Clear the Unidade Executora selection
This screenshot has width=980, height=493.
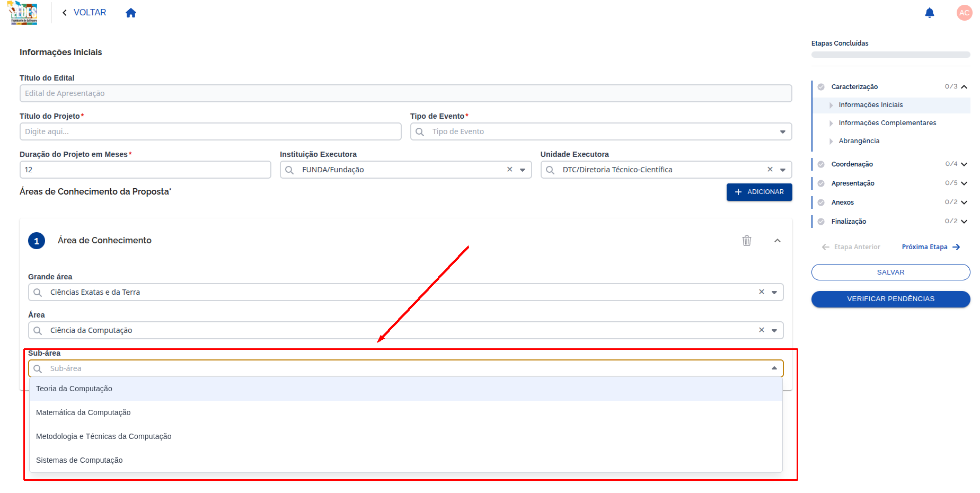click(x=770, y=170)
